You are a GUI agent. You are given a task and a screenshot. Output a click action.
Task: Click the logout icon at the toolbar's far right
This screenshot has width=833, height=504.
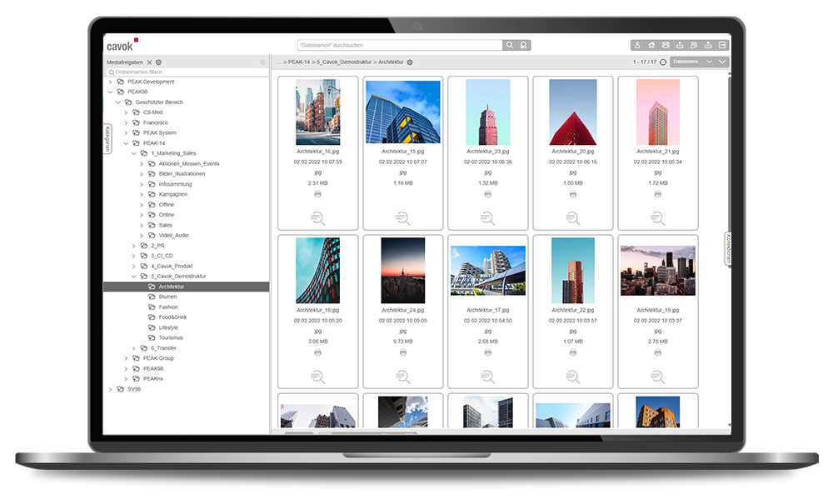point(722,45)
